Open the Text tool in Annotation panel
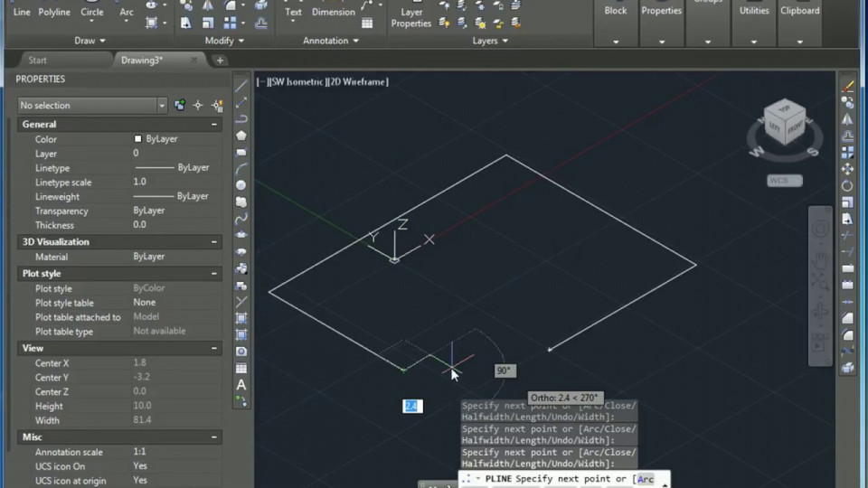This screenshot has width=868, height=488. click(293, 12)
